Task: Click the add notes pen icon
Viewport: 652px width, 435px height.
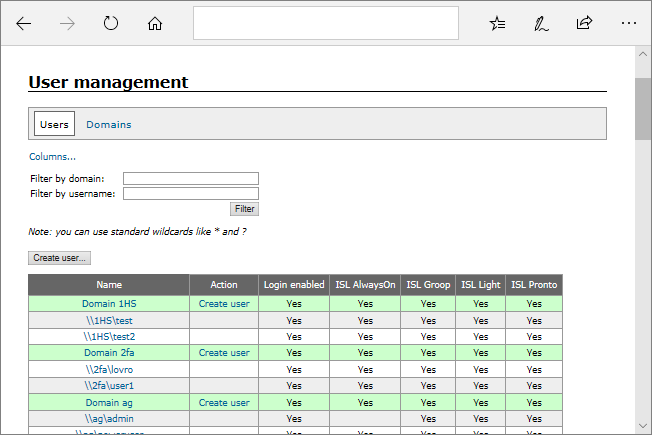Action: (x=541, y=23)
